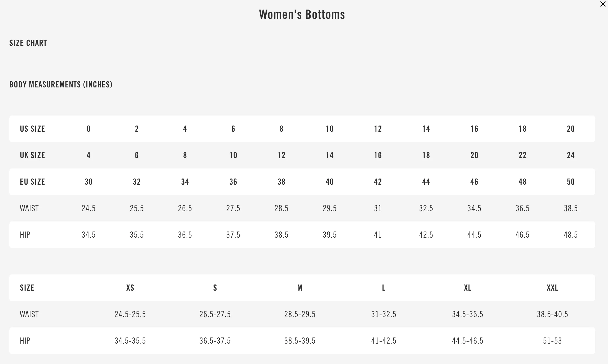608x364 pixels.
Task: Click the UK SIZE row label
Action: tap(32, 155)
